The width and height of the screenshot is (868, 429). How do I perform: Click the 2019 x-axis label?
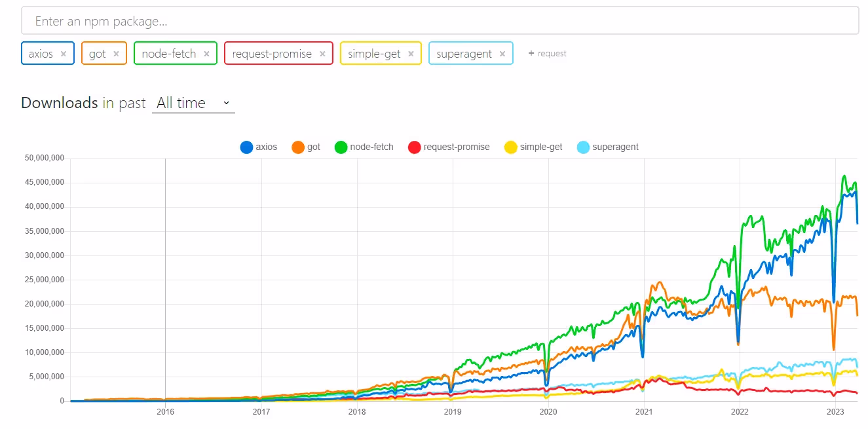[453, 412]
